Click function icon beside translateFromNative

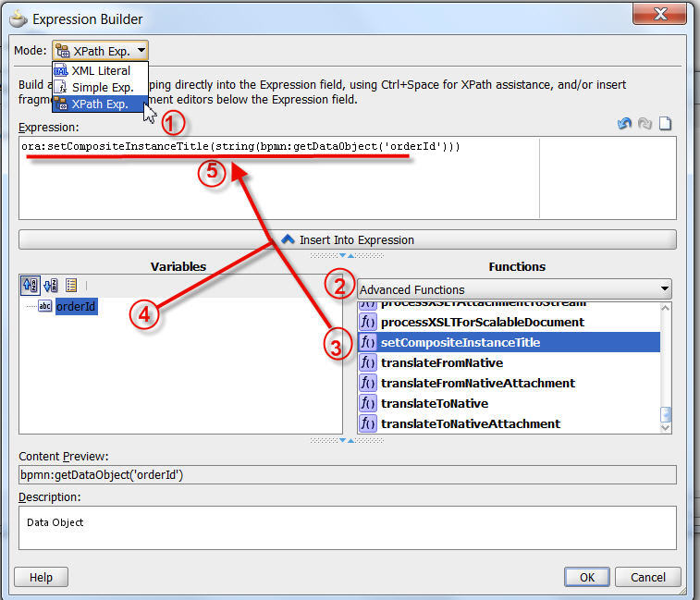(368, 362)
